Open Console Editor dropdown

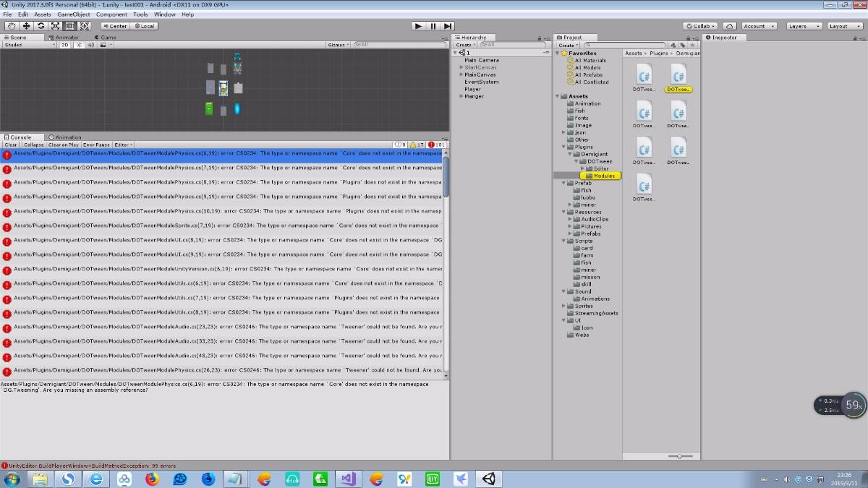pos(123,145)
